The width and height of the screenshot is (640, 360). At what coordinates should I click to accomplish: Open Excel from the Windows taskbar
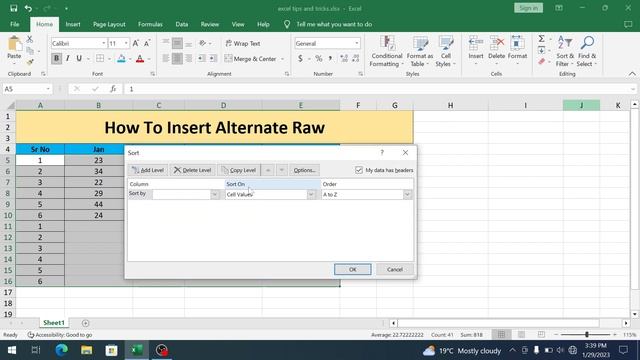pos(136,350)
